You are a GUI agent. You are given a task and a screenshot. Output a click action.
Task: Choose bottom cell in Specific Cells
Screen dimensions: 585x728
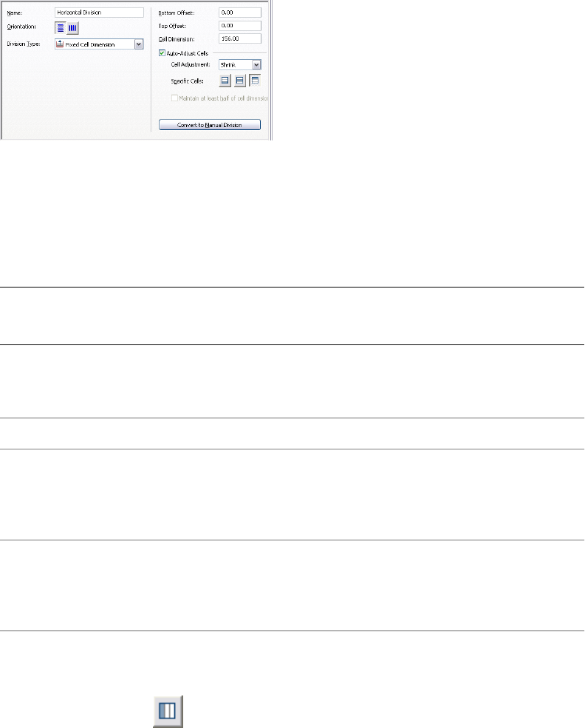click(225, 80)
